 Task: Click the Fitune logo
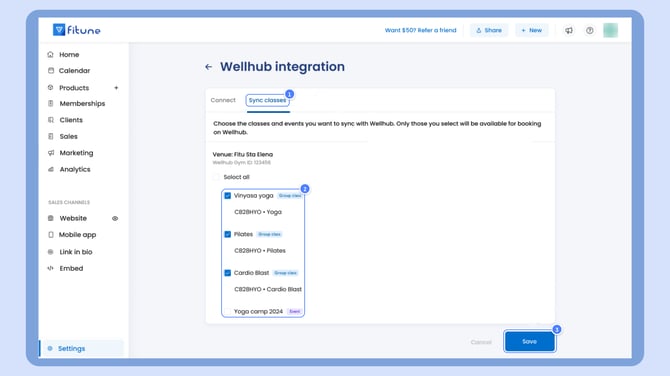point(76,30)
